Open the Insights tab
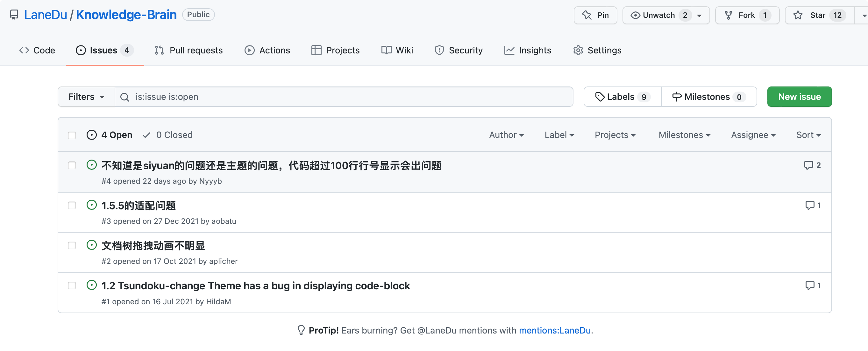The image size is (868, 351). (x=528, y=50)
